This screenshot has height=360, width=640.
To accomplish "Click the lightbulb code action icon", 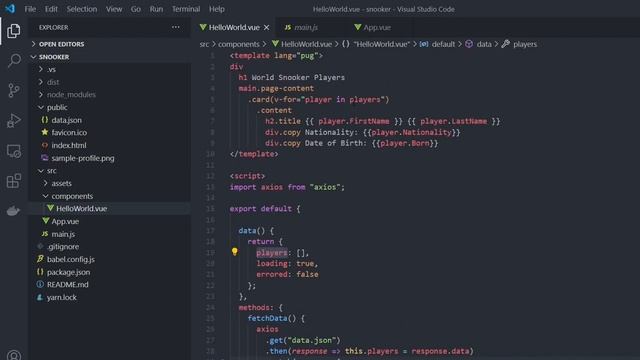I will tap(235, 252).
